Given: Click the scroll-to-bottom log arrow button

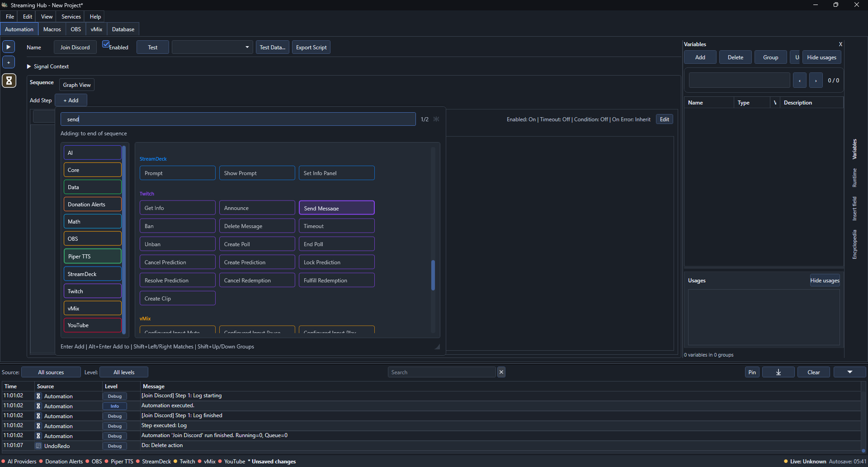Looking at the screenshot, I should 778,372.
